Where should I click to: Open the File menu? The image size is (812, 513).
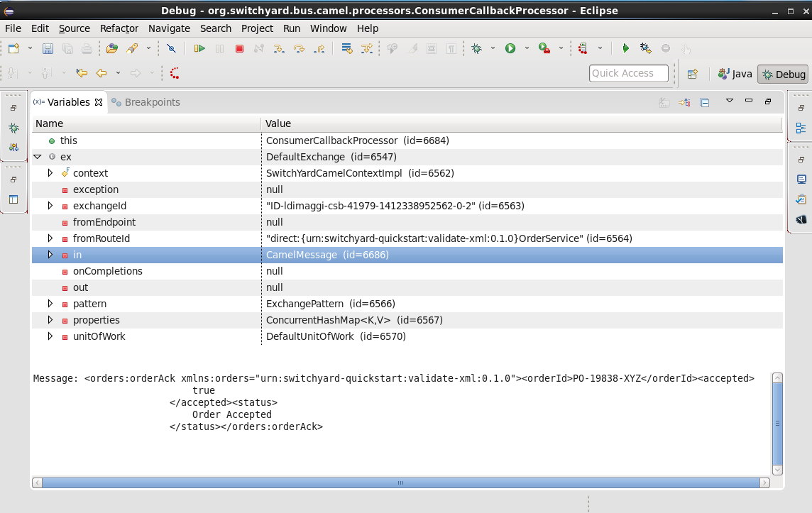coord(13,28)
